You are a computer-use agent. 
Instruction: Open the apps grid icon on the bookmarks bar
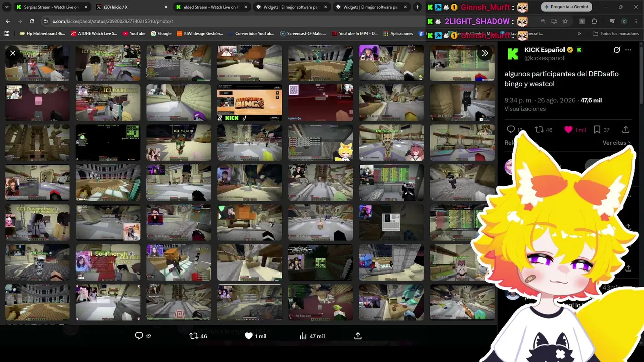[7, 34]
